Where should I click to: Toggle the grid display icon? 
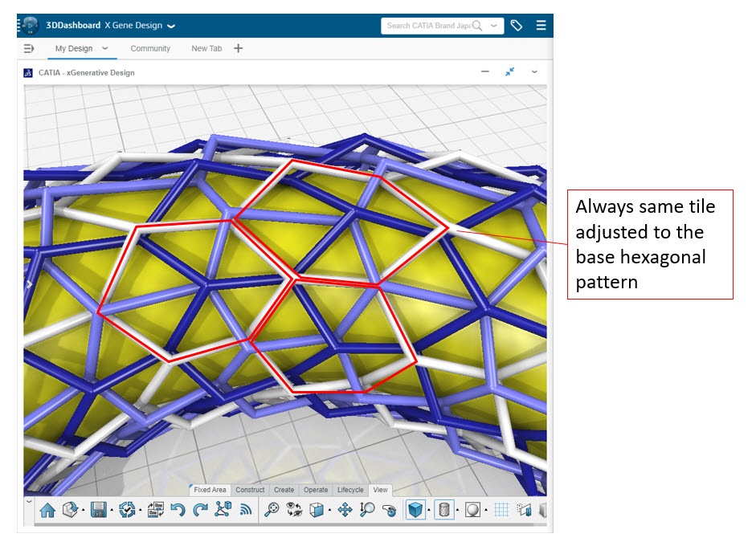501,510
